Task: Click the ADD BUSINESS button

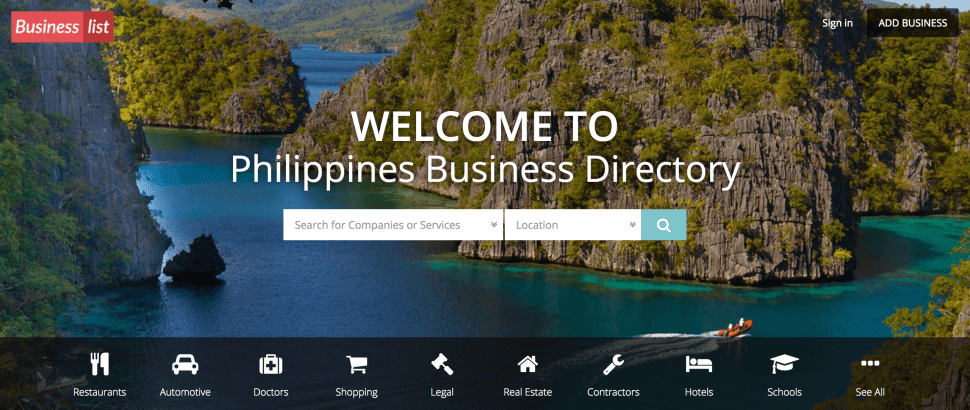Action: tap(912, 23)
